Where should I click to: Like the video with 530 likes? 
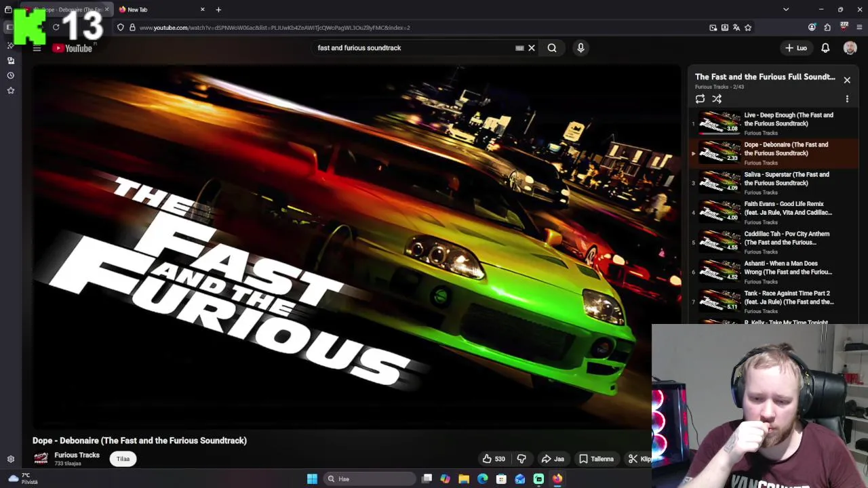pos(494,459)
